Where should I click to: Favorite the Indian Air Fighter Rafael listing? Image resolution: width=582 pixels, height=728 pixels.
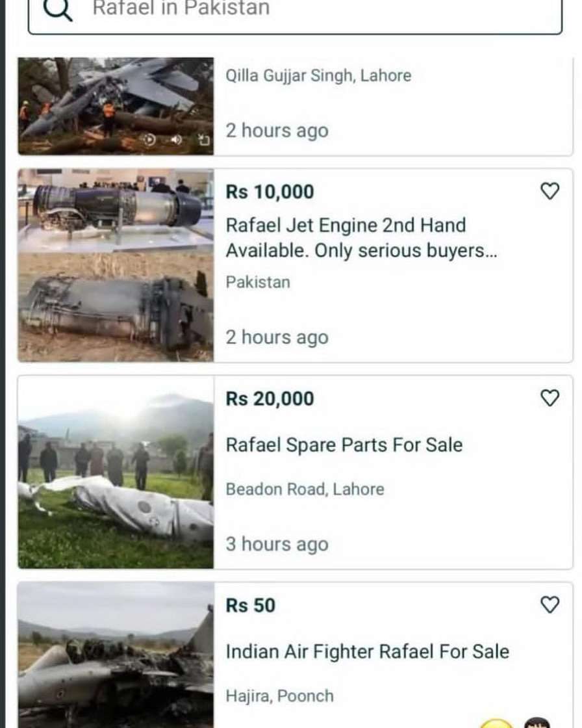tap(550, 604)
